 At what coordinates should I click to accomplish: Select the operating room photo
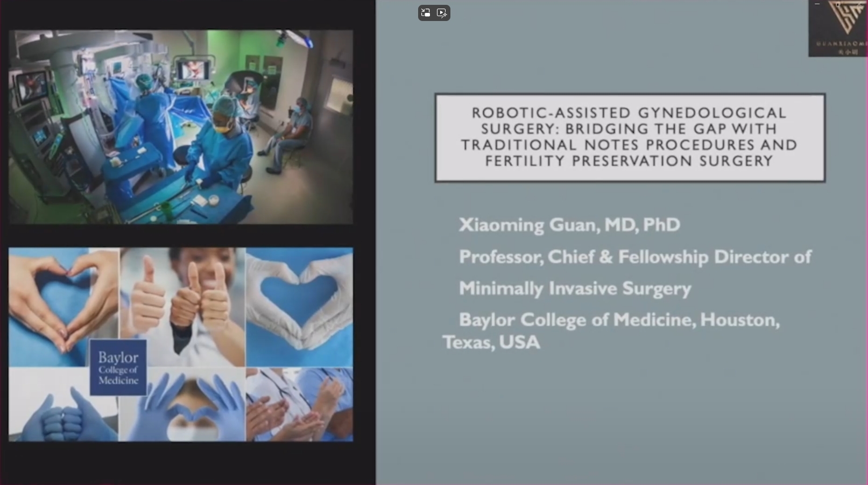[181, 126]
